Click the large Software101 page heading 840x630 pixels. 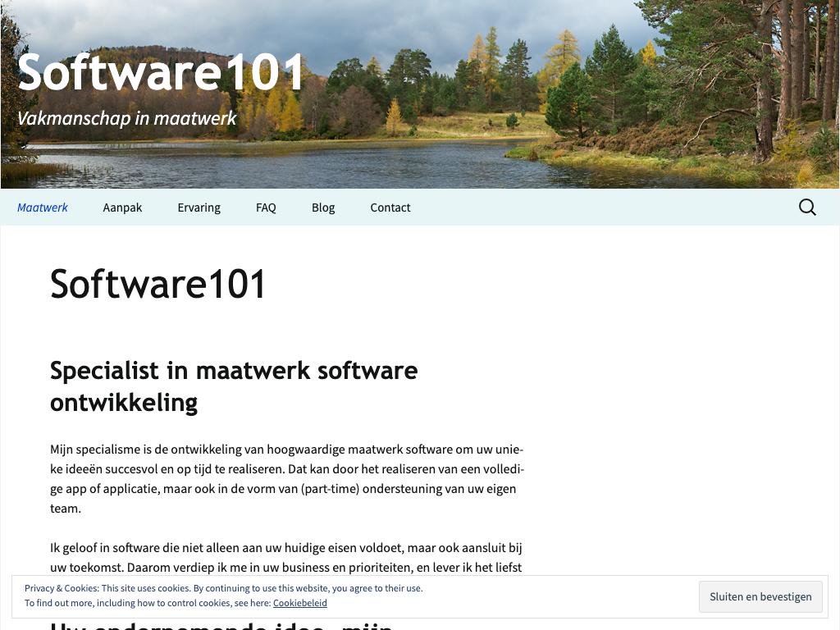pos(158,284)
